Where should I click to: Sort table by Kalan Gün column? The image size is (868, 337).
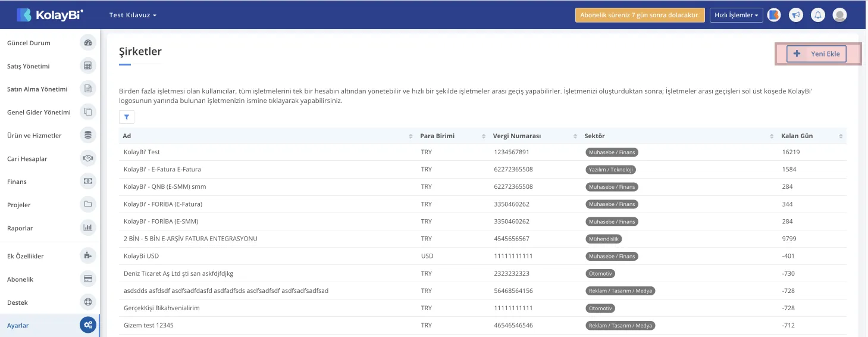coord(812,136)
